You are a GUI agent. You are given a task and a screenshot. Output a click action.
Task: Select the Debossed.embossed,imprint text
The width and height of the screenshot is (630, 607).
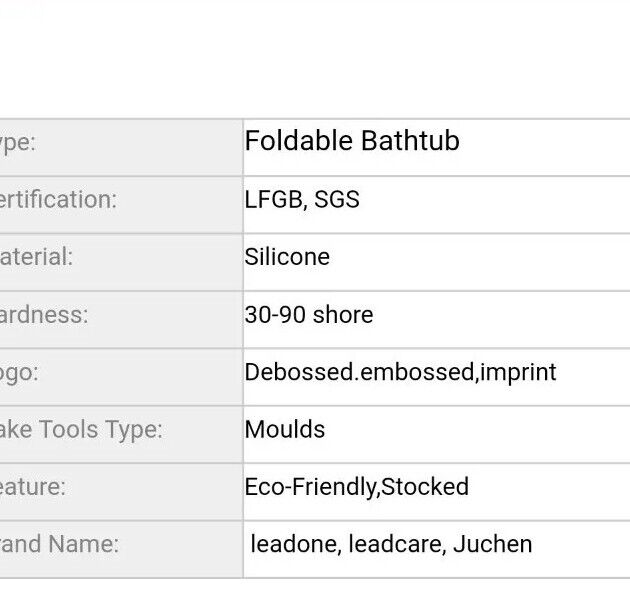pos(401,372)
